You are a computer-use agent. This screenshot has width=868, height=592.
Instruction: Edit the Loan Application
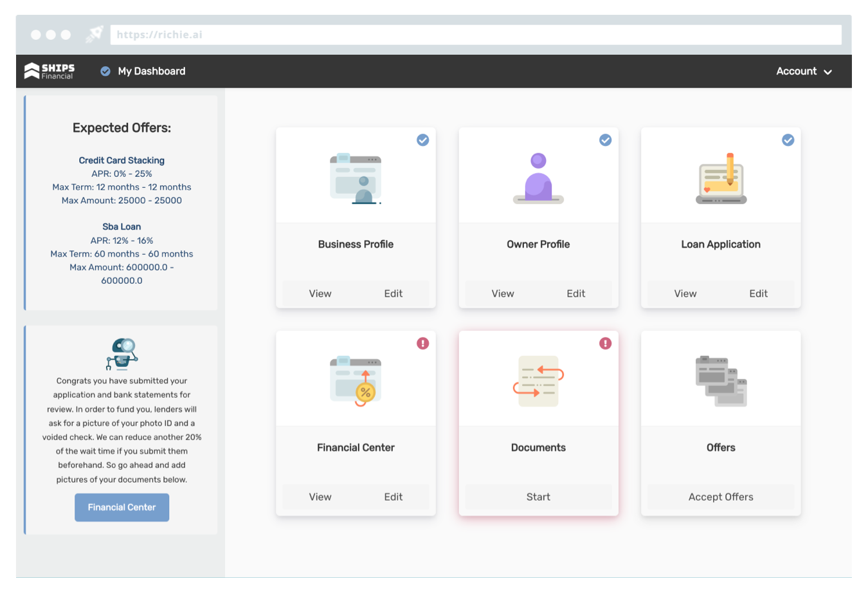click(x=759, y=293)
